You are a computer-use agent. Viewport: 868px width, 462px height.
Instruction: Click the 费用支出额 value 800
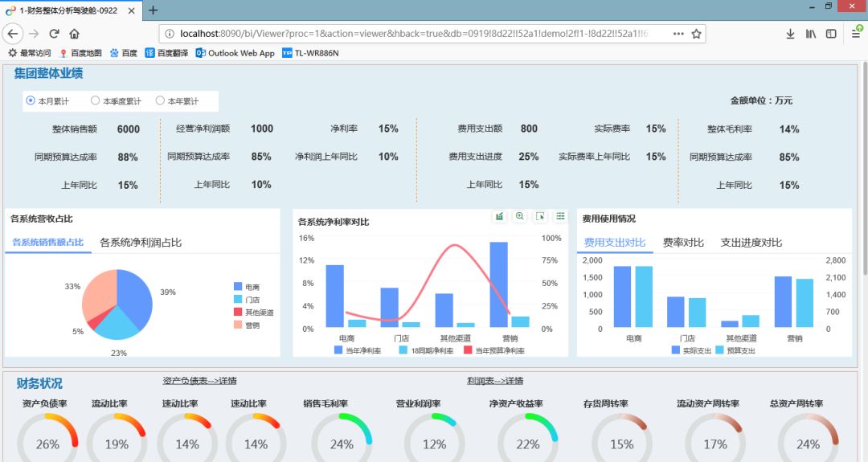(529, 129)
